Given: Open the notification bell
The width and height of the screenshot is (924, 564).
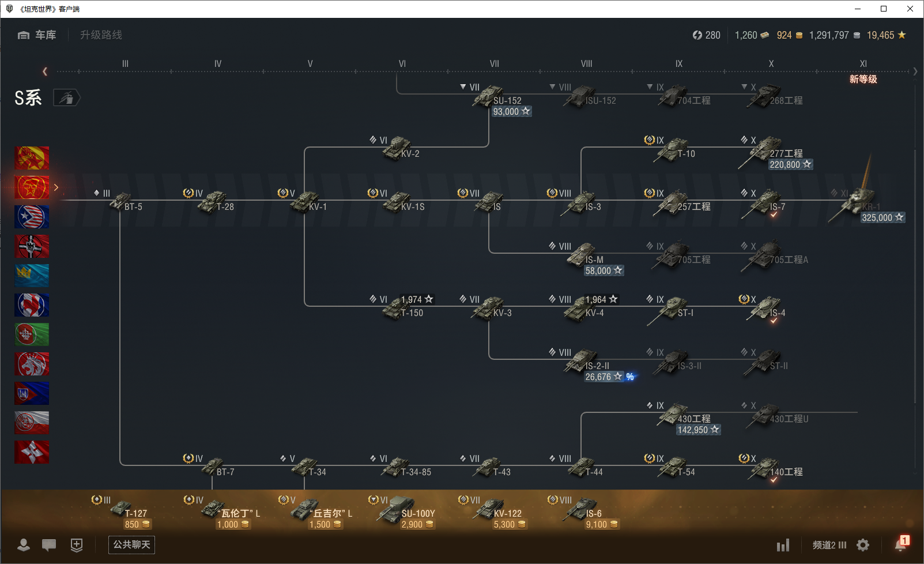Looking at the screenshot, I should tap(901, 544).
